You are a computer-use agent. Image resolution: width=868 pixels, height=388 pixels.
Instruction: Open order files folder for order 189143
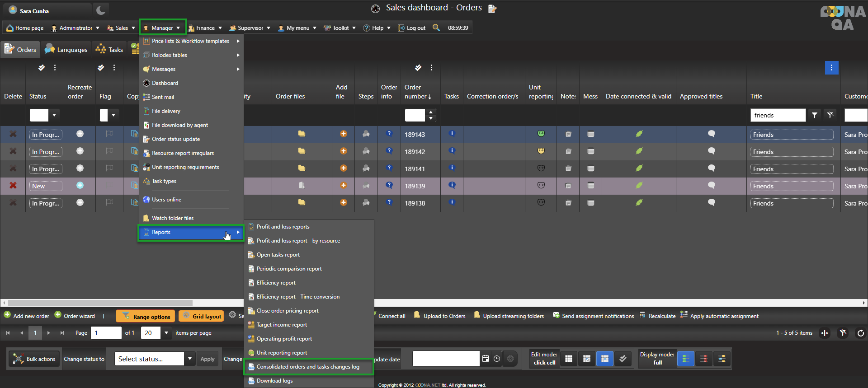tap(302, 134)
